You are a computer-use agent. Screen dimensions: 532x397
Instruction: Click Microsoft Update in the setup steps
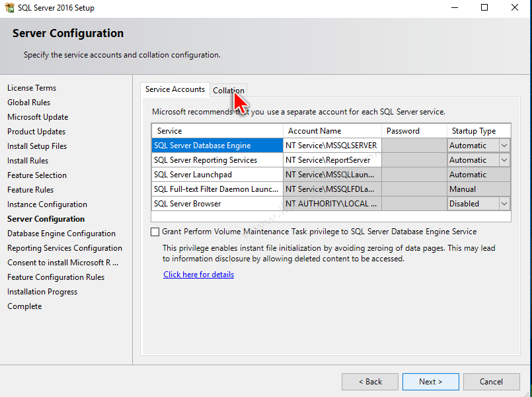point(38,117)
